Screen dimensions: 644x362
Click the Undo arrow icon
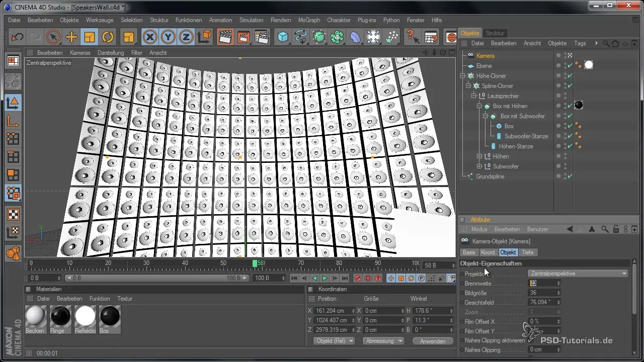17,37
